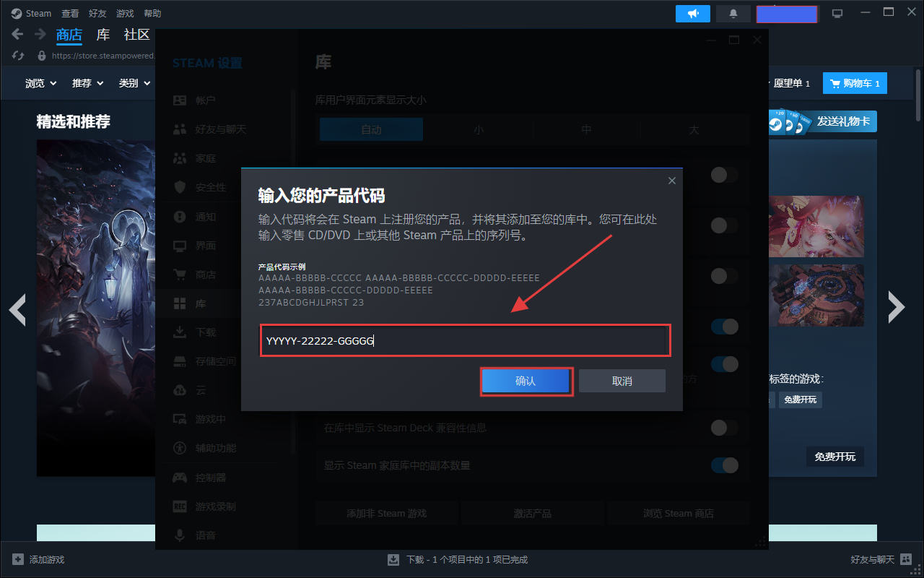Click the featured game artwork thumbnail
This screenshot has height=578, width=924.
pyautogui.click(x=96, y=308)
